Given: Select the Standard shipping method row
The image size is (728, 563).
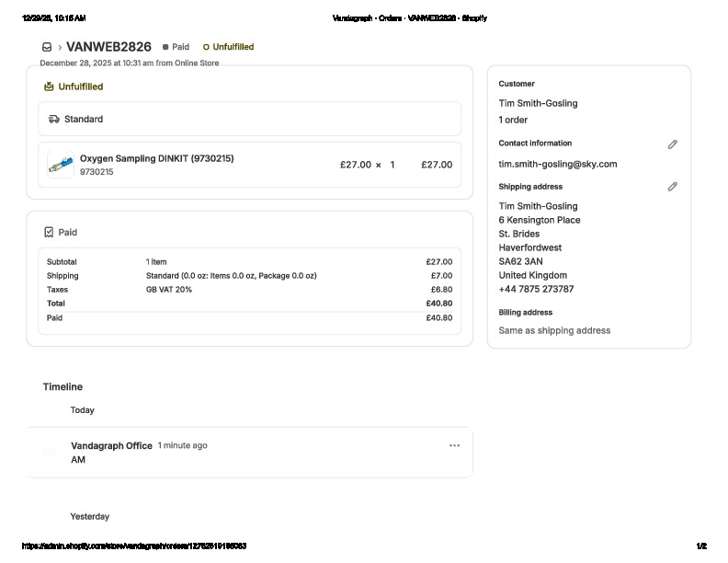Looking at the screenshot, I should pos(249,120).
